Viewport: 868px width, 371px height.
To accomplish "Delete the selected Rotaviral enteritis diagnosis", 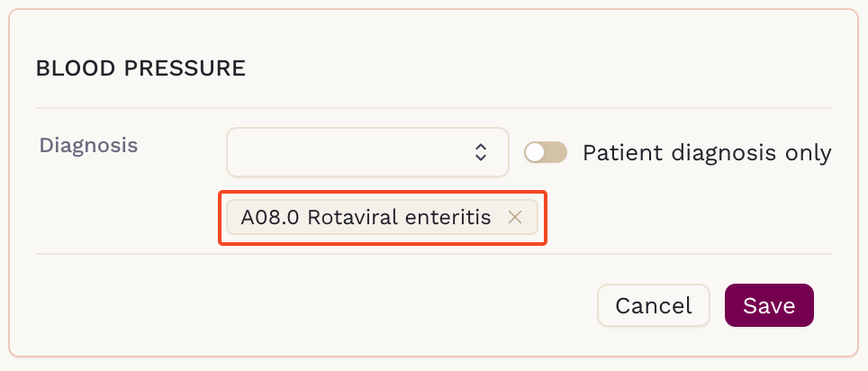I will click(515, 218).
